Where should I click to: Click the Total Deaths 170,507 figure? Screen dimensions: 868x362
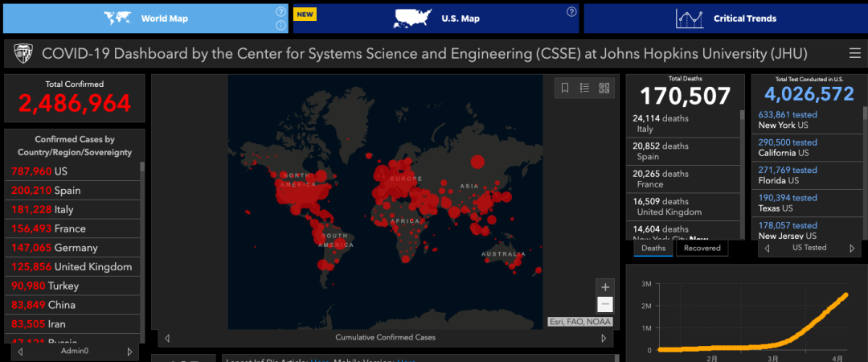(x=686, y=96)
